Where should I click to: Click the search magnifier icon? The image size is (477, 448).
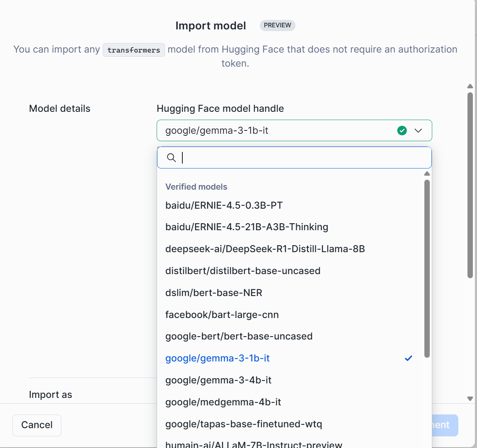(171, 157)
